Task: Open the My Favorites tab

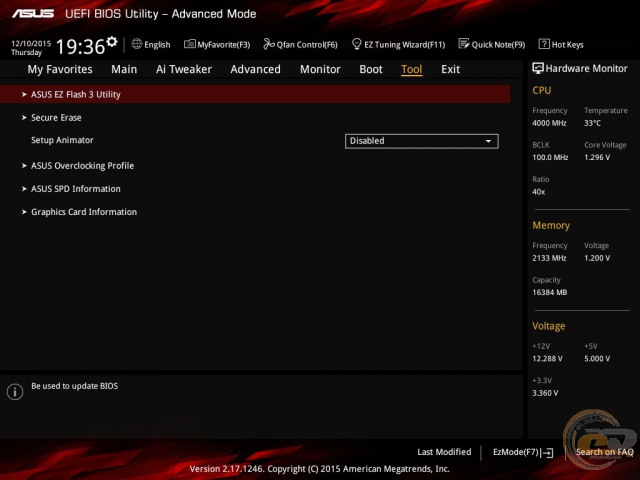Action: (x=60, y=69)
